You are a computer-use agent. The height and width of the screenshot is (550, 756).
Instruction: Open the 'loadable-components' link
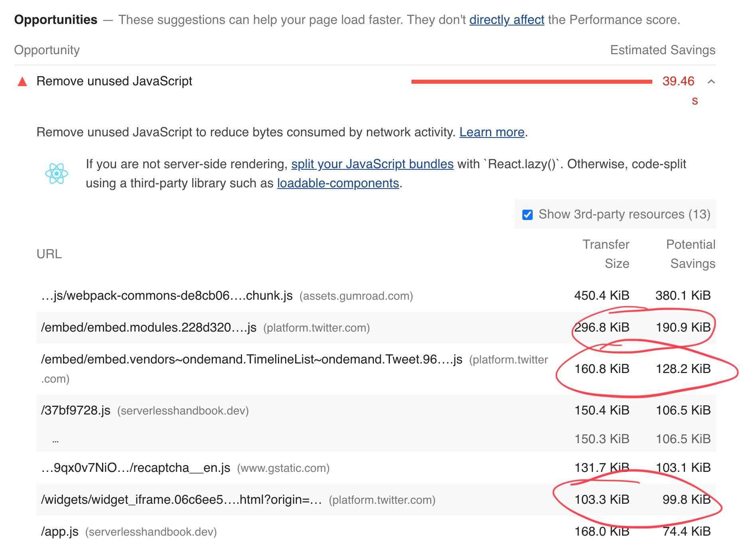(x=338, y=183)
